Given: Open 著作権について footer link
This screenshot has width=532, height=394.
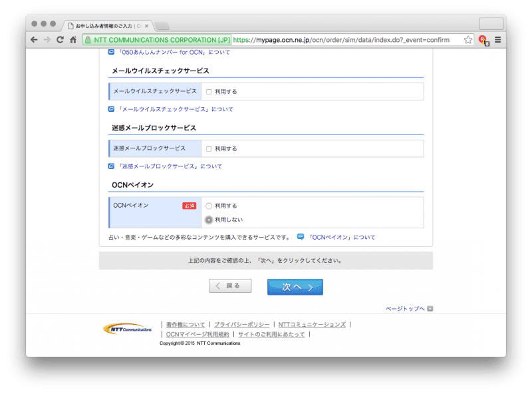Looking at the screenshot, I should (186, 325).
